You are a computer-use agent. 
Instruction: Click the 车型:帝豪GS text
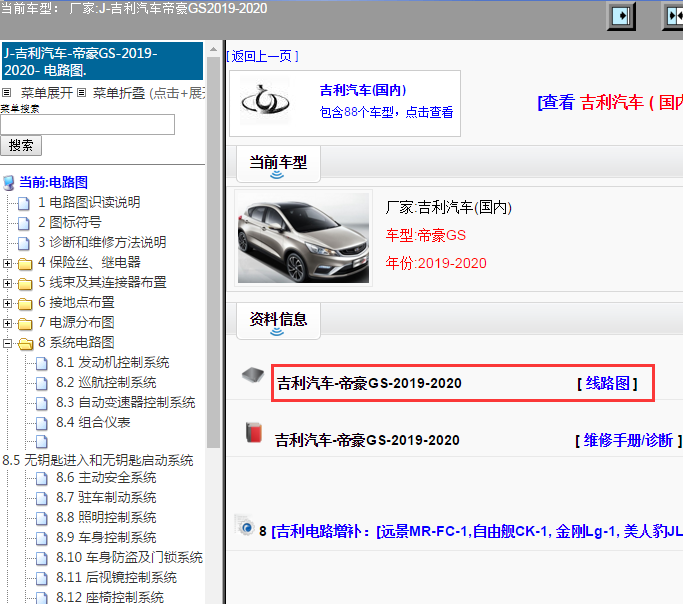(426, 236)
